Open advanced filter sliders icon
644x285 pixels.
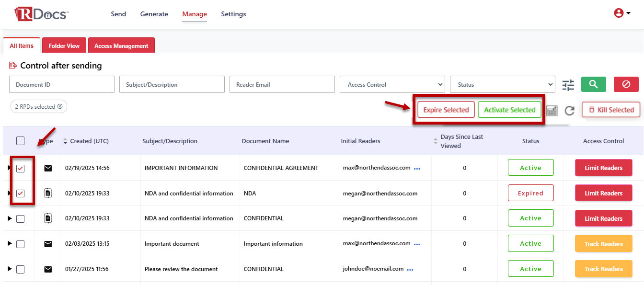point(568,85)
